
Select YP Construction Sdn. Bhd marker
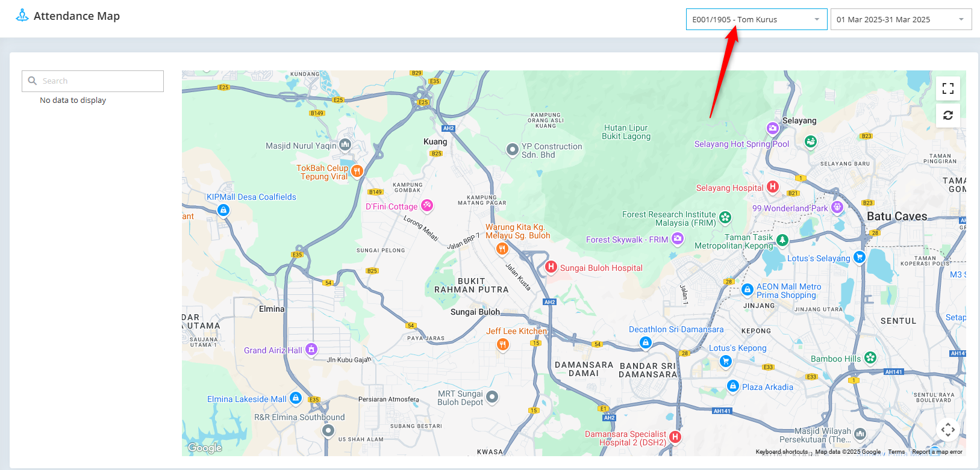(512, 149)
